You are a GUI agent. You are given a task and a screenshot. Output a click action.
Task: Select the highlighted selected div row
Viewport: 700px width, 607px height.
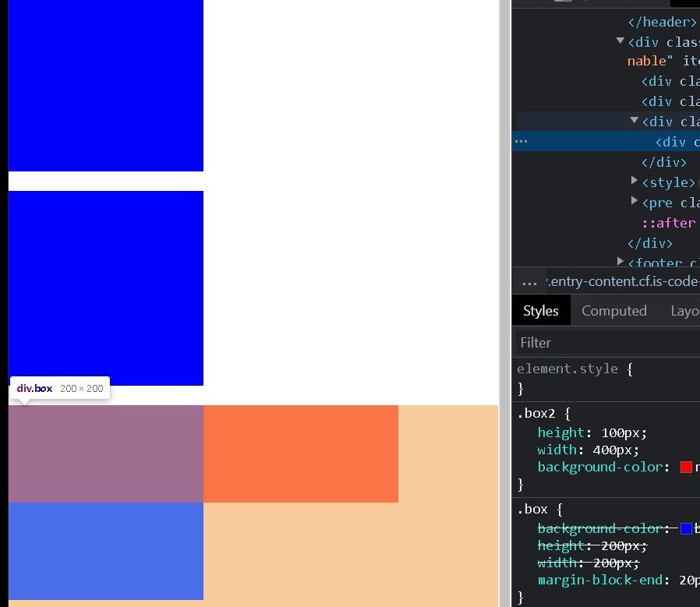pyautogui.click(x=606, y=142)
